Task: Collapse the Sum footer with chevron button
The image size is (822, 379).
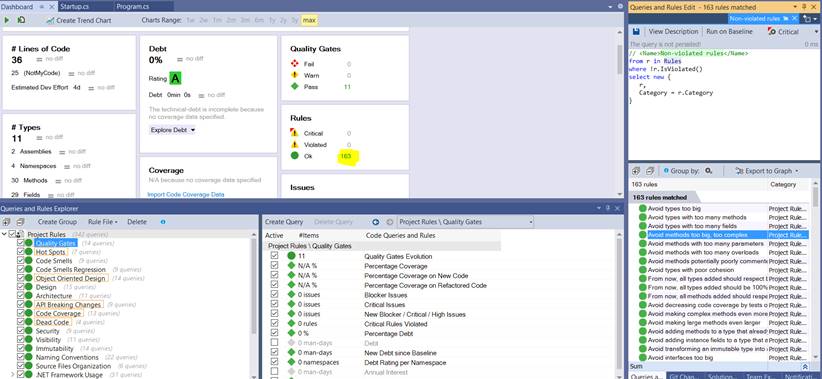Action: (x=805, y=367)
